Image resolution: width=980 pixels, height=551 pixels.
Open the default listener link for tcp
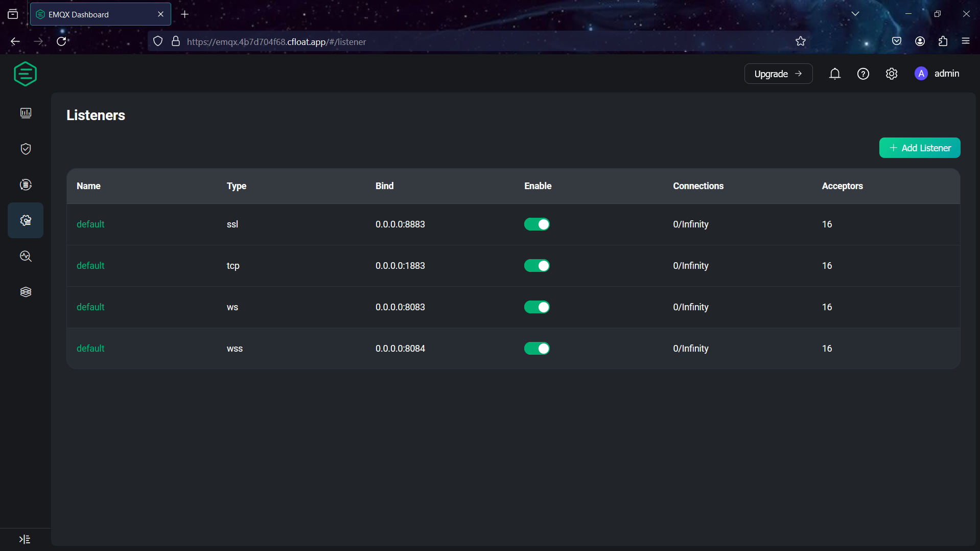[90, 266]
